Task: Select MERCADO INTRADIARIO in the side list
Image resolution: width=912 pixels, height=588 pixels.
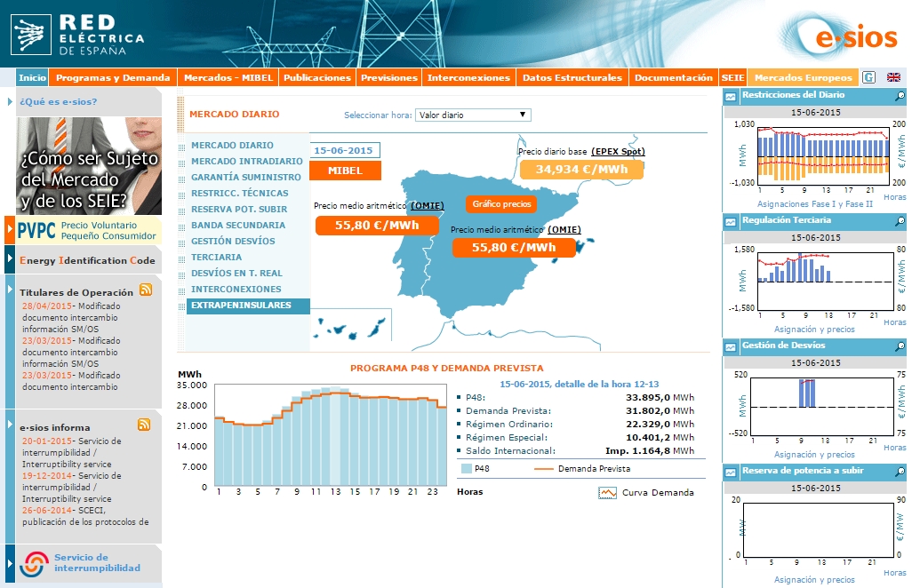Action: coord(246,161)
